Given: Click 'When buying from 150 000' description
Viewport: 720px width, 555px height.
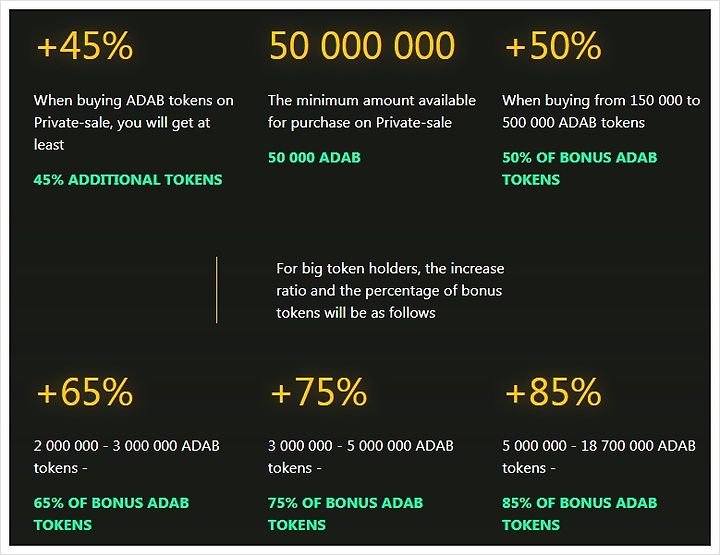Looking at the screenshot, I should tap(601, 112).
